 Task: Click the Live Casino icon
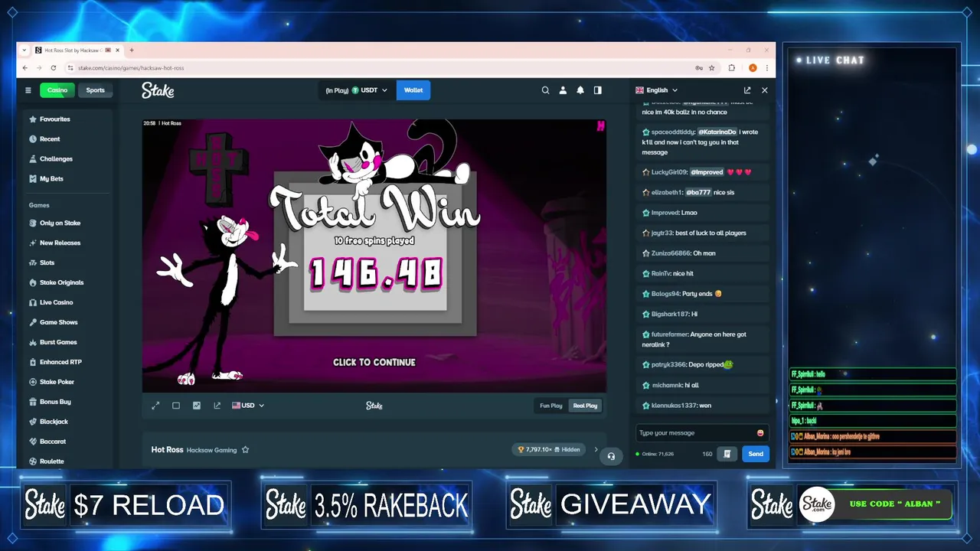pos(33,303)
